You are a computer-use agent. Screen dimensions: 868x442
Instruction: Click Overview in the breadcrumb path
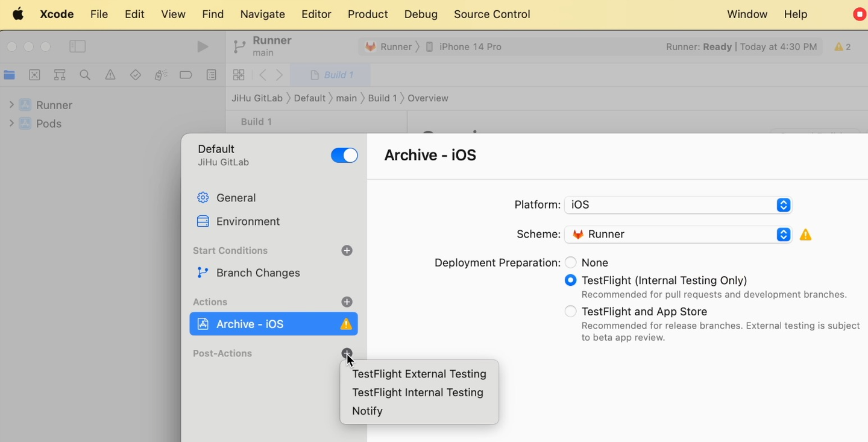[428, 98]
